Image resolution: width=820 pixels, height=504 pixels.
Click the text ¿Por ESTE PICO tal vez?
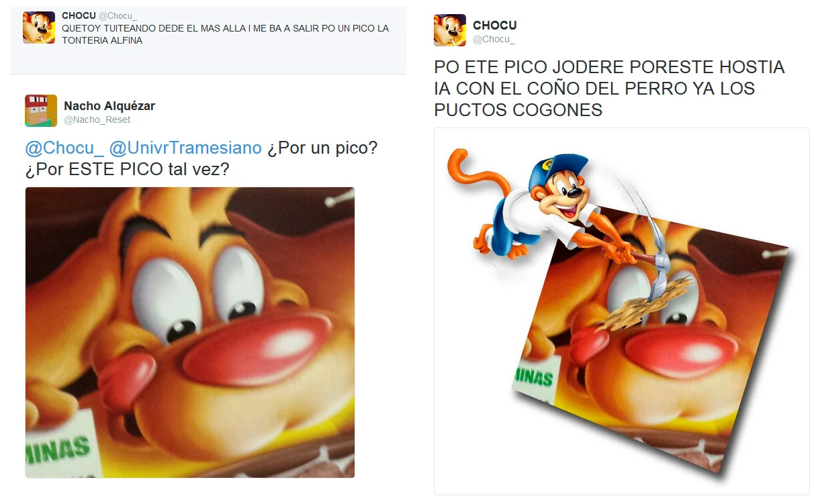point(127,170)
